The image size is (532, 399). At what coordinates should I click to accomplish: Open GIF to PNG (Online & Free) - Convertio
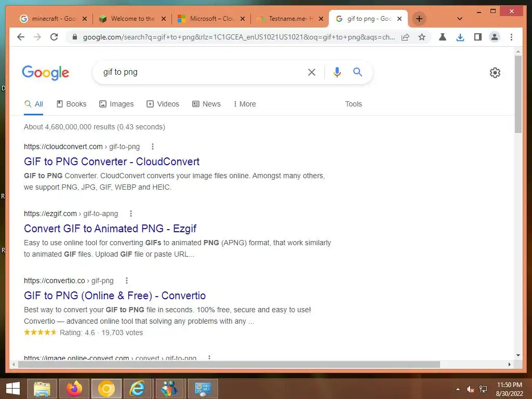115,296
